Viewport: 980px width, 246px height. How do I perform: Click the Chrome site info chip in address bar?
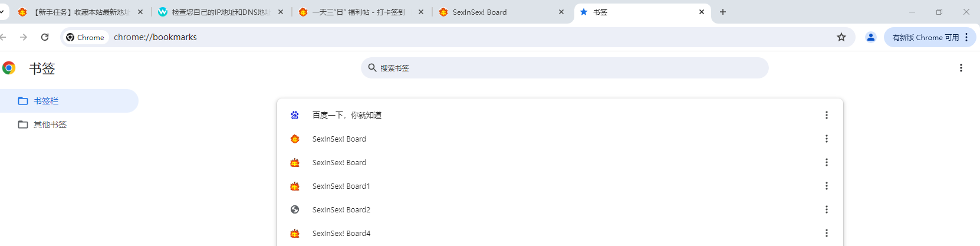[x=85, y=37]
